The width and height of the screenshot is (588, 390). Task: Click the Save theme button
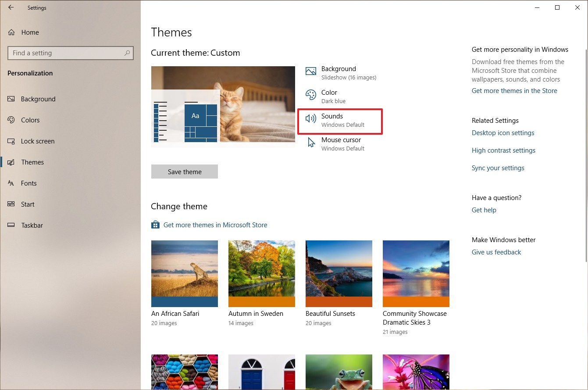185,172
